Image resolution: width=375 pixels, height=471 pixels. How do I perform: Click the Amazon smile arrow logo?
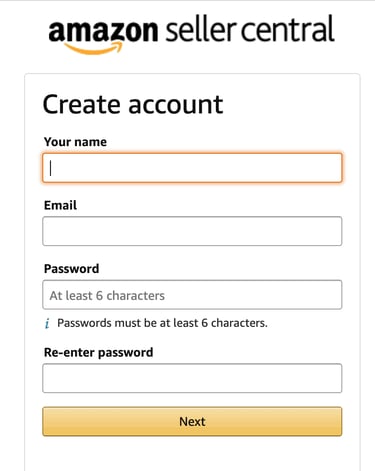coord(94,49)
